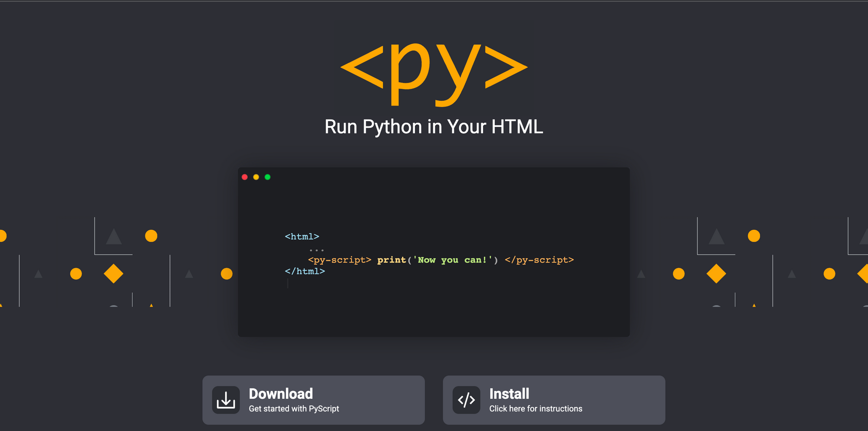Viewport: 868px width, 431px height.
Task: Click the green dot on the code window
Action: 268,177
